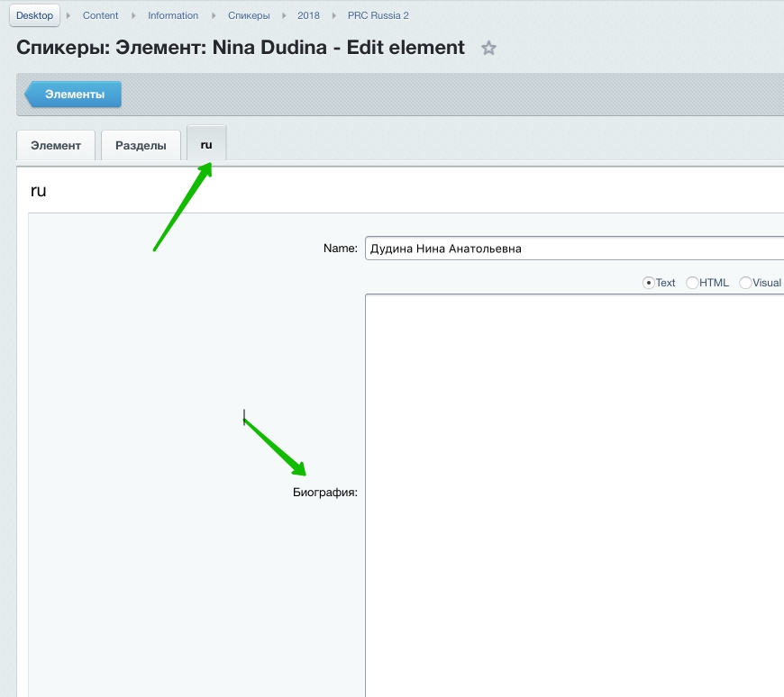
Task: Open the Спикеры breadcrumb link
Action: pyautogui.click(x=249, y=15)
